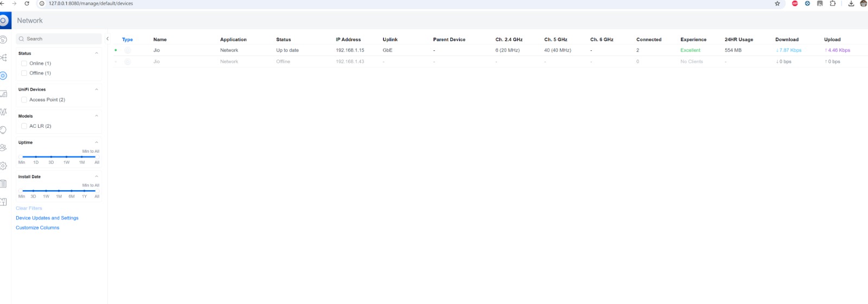
Task: Collapse the Uptime filter section
Action: click(x=97, y=143)
